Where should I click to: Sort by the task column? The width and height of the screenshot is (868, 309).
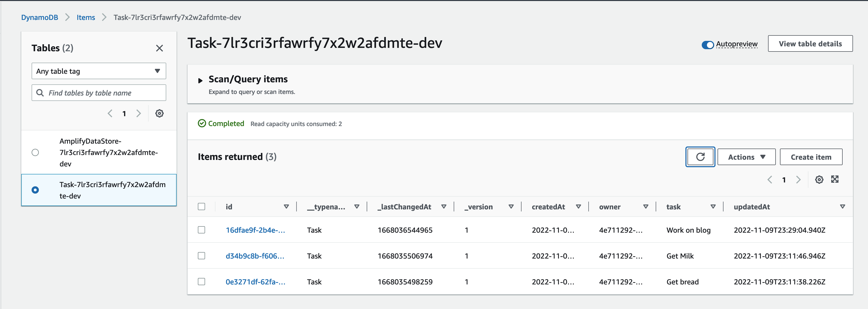pos(713,207)
